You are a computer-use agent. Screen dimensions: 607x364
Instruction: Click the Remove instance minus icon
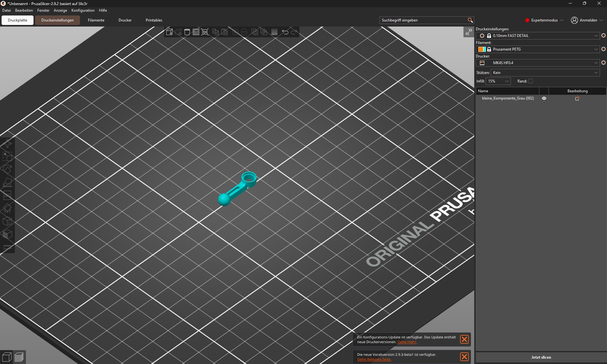(x=244, y=32)
